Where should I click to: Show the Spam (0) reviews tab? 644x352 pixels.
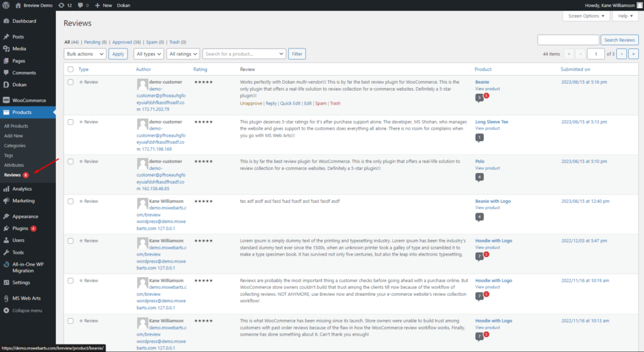(x=155, y=42)
